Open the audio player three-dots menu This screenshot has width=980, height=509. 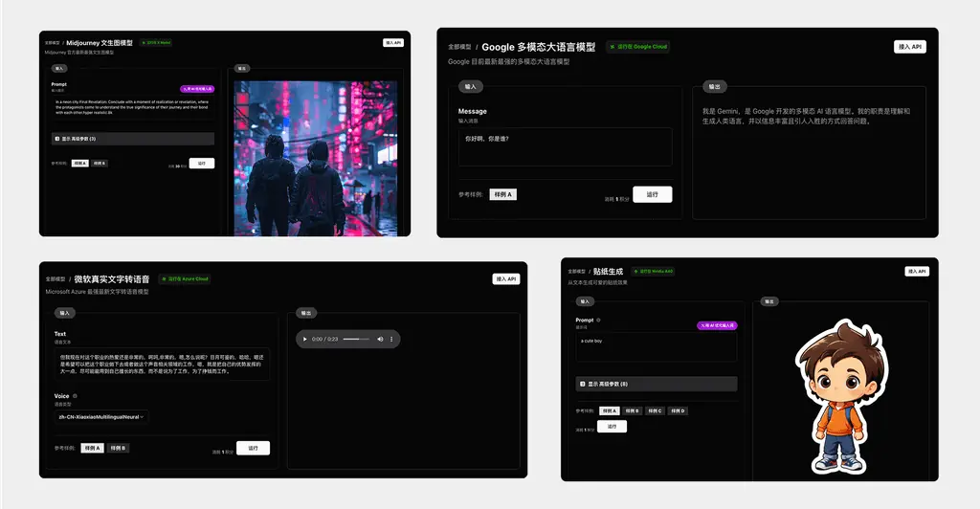391,339
